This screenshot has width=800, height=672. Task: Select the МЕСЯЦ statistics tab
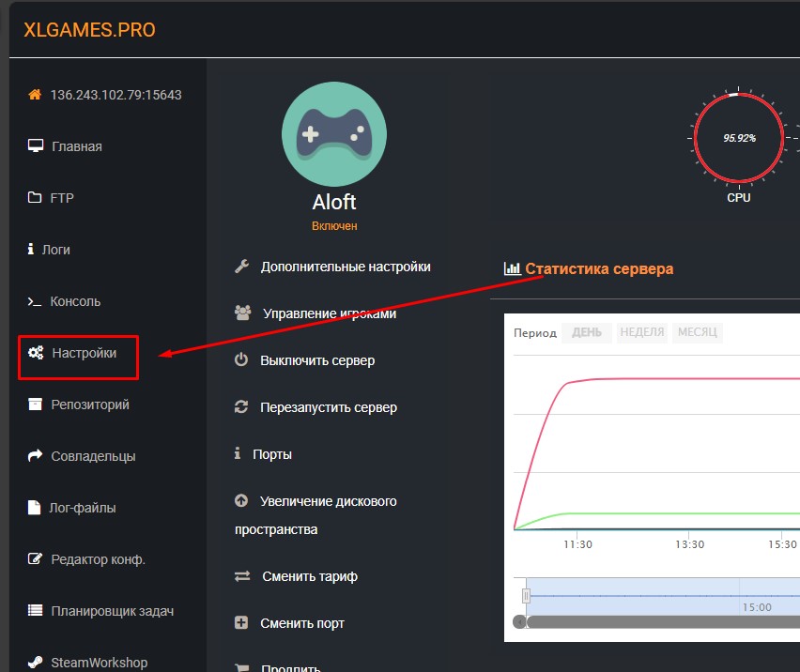[x=697, y=332]
